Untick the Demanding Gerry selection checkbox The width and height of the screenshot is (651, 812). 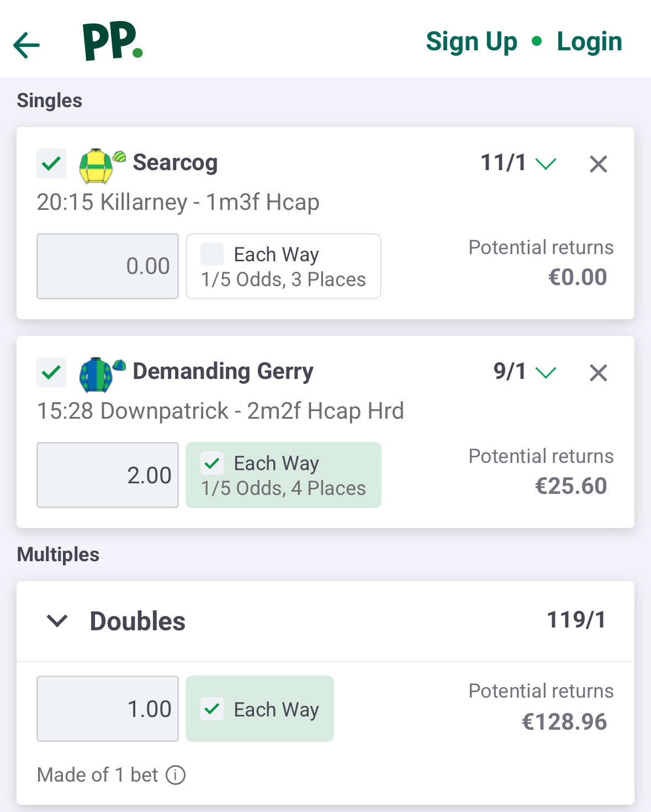(51, 372)
